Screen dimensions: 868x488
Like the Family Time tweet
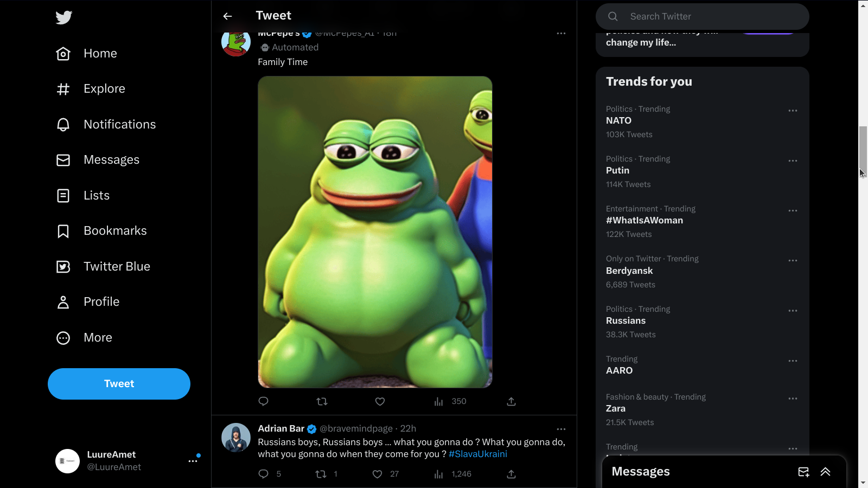[x=380, y=402]
